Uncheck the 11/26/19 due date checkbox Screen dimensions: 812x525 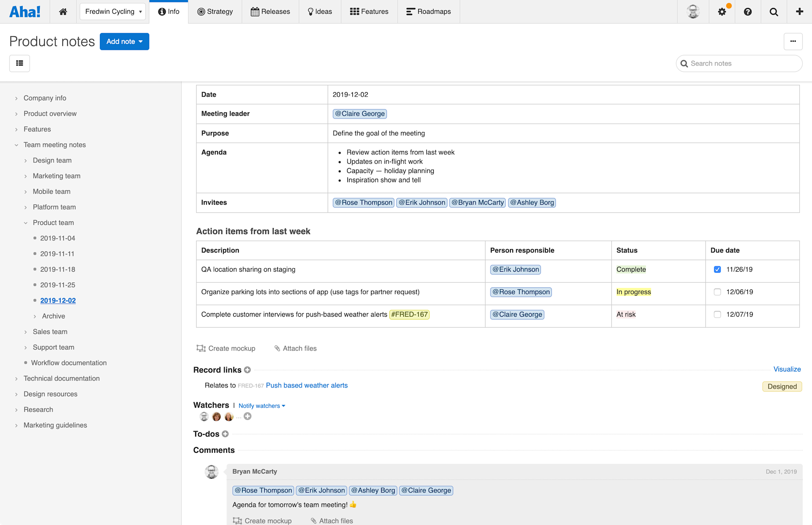pos(717,269)
